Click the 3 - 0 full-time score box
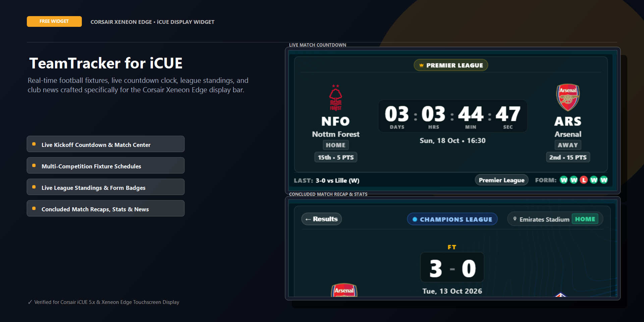644x322 pixels. (x=452, y=267)
